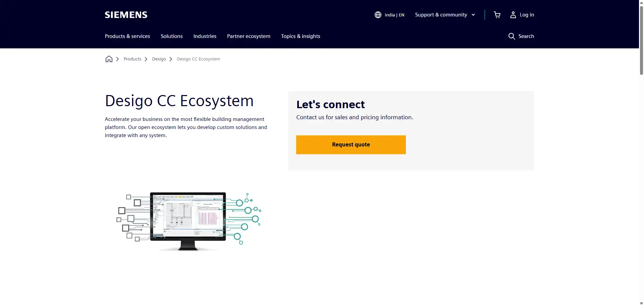The height and width of the screenshot is (306, 644).
Task: Go to home via breadcrumb house icon
Action: click(x=109, y=59)
